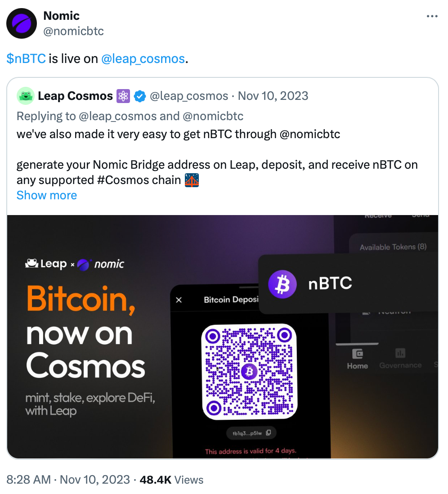Open the $nBTC cashtag link
448x494 pixels.
pos(26,58)
